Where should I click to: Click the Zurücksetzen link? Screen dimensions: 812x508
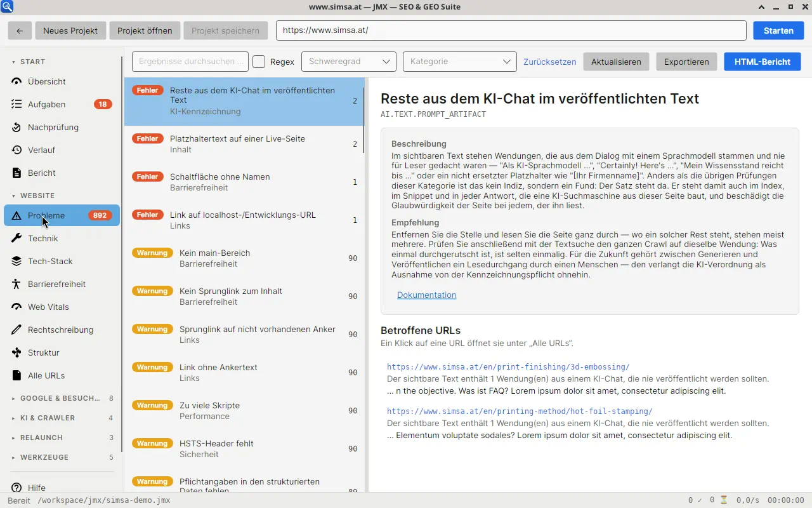[550, 62]
